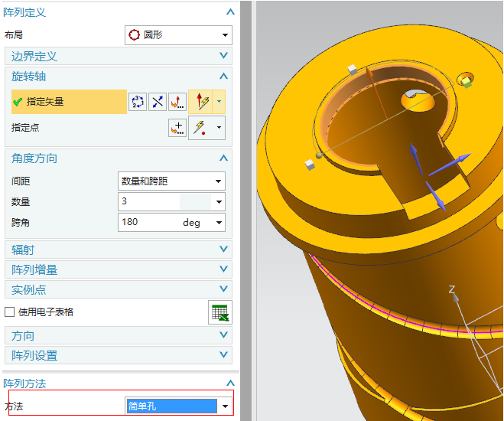
Task: Enable the 使用电子表格 checkbox
Action: coord(10,312)
